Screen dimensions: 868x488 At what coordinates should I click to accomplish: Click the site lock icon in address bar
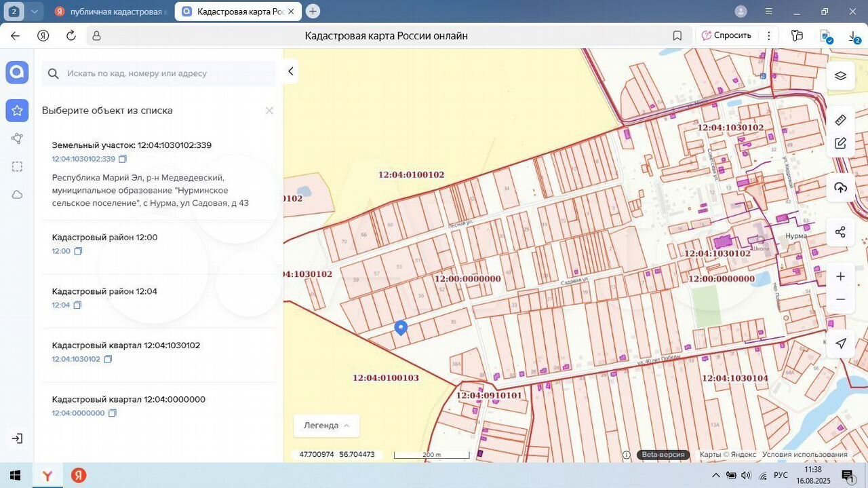96,36
